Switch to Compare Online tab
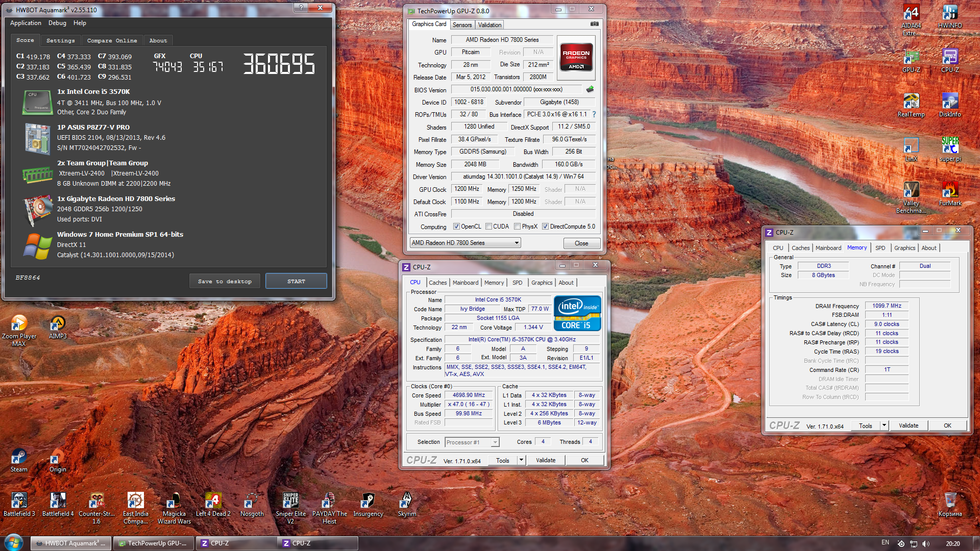This screenshot has width=980, height=551. [x=112, y=40]
